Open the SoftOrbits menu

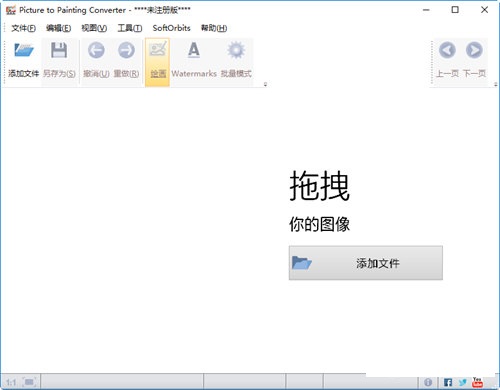click(x=171, y=28)
